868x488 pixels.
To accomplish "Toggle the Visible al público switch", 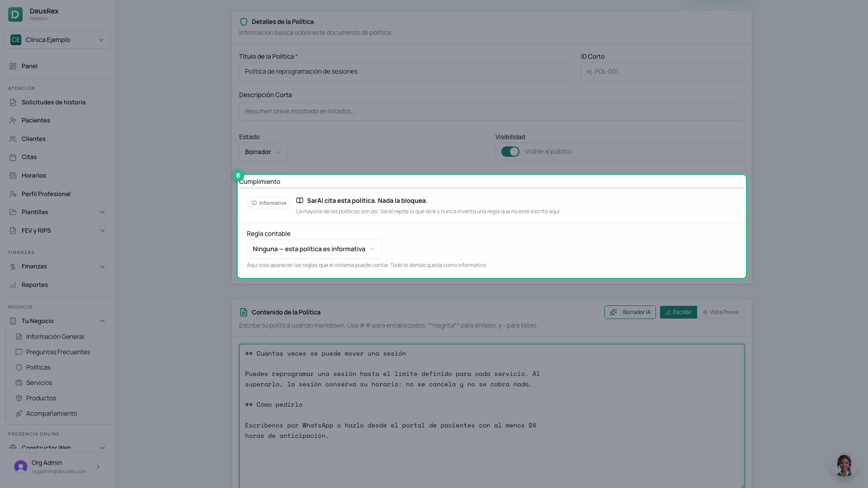I will tap(510, 151).
